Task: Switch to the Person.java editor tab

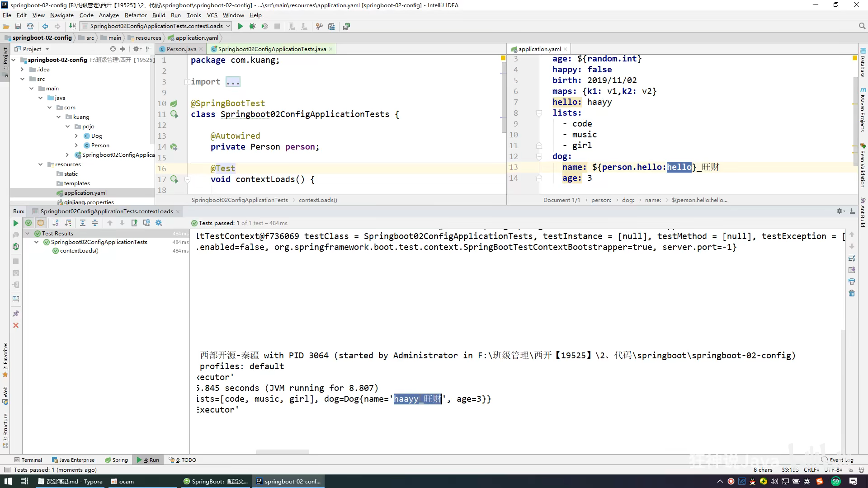Action: 181,49
